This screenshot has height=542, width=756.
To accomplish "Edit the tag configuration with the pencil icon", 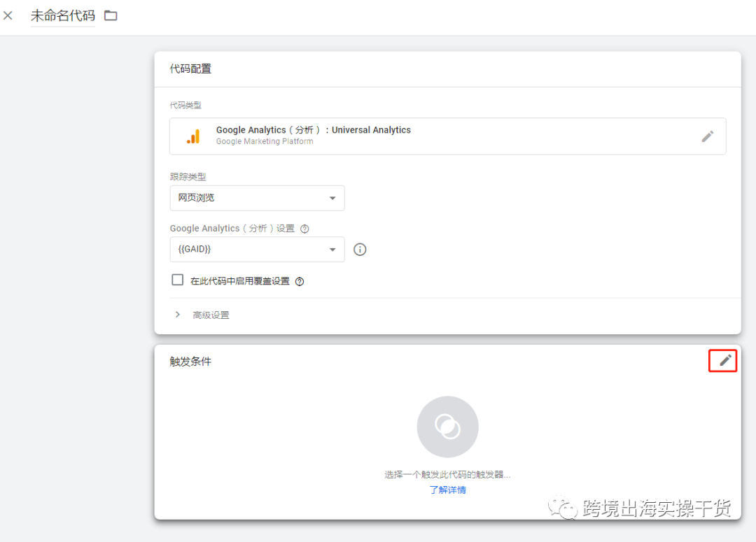I will [x=707, y=136].
